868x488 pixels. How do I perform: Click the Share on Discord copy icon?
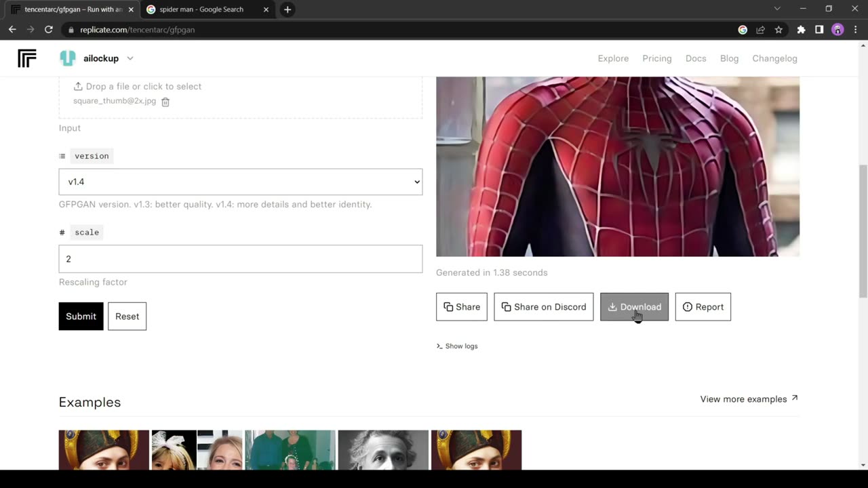[x=506, y=307]
